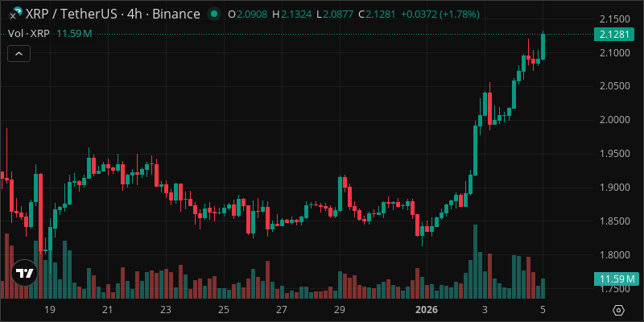Click the 2.0000 price axis label
This screenshot has width=644, height=322.
(x=614, y=120)
